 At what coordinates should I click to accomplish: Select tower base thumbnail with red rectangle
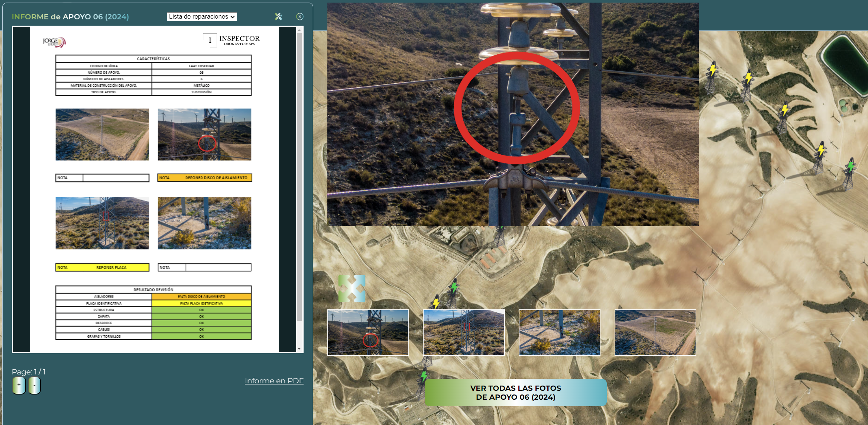point(464,332)
